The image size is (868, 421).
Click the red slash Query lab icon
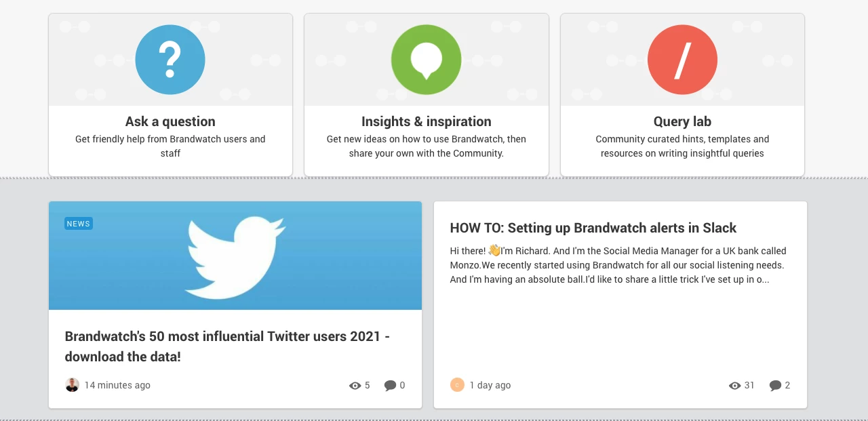click(682, 60)
